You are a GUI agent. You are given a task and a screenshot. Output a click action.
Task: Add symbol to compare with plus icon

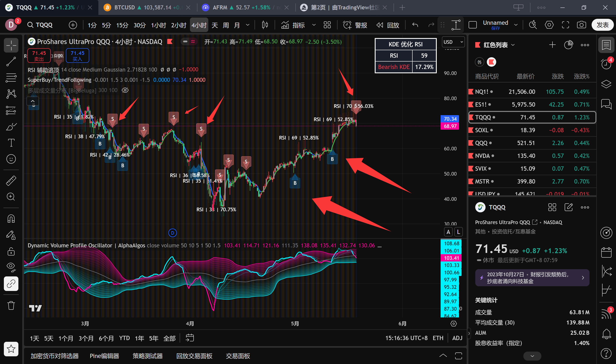(73, 25)
